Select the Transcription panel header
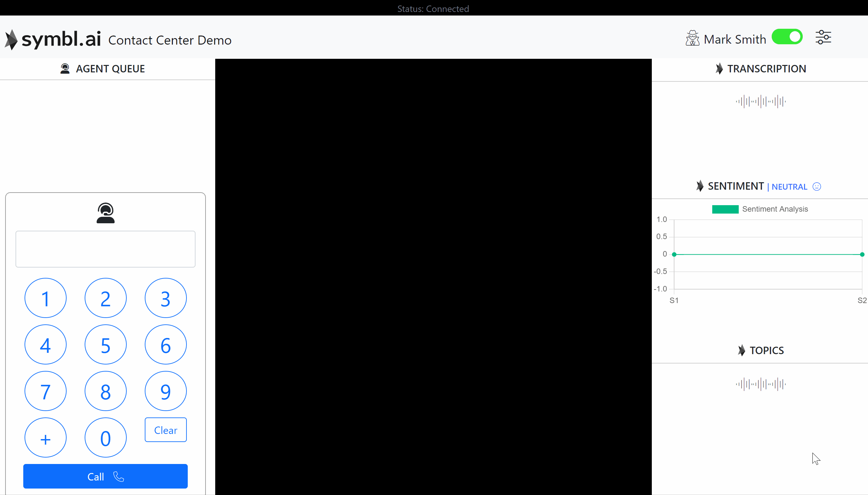The height and width of the screenshot is (495, 868). coord(766,69)
